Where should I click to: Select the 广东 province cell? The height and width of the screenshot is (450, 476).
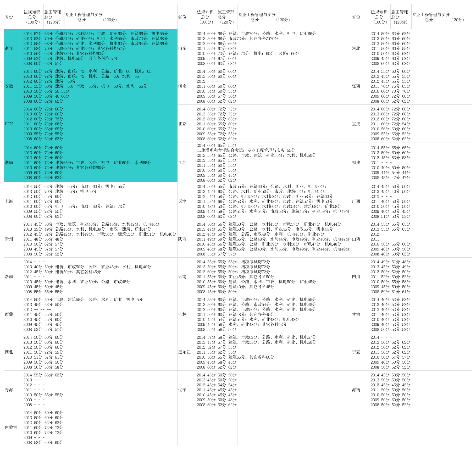[13, 124]
